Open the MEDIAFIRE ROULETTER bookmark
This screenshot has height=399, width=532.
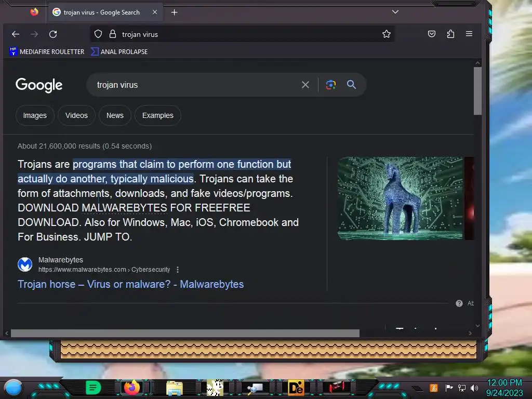pyautogui.click(x=47, y=51)
